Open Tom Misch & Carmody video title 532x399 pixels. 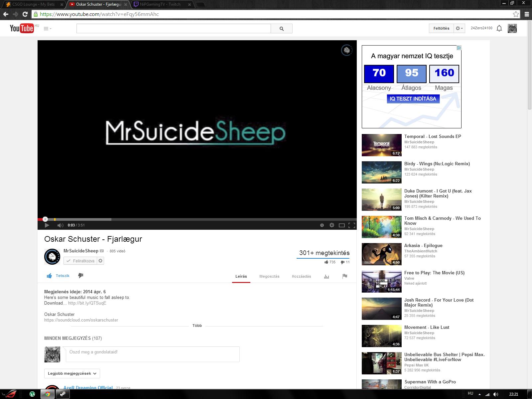[x=443, y=221]
